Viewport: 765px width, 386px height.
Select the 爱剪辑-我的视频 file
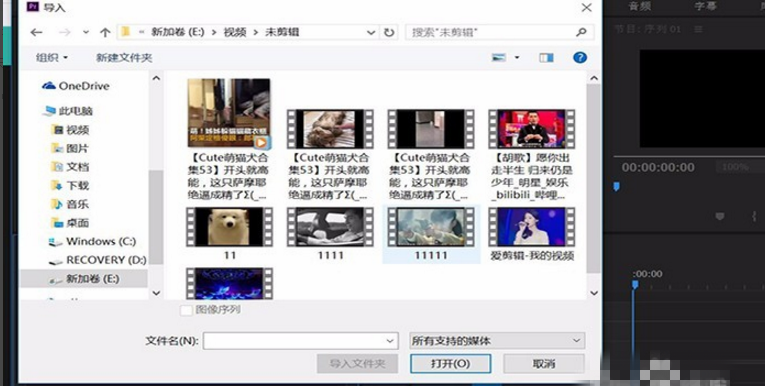[x=532, y=227]
